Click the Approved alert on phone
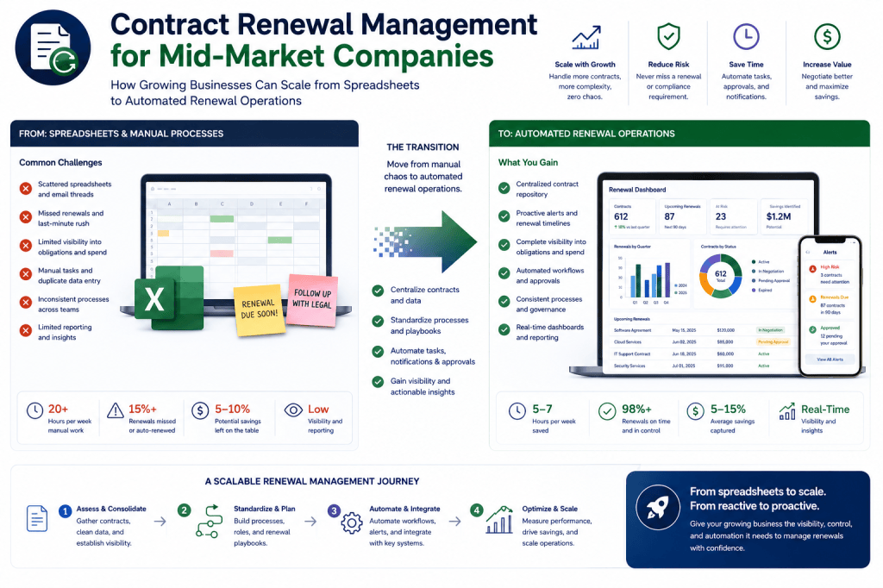This screenshot has width=883, height=588. (x=830, y=335)
